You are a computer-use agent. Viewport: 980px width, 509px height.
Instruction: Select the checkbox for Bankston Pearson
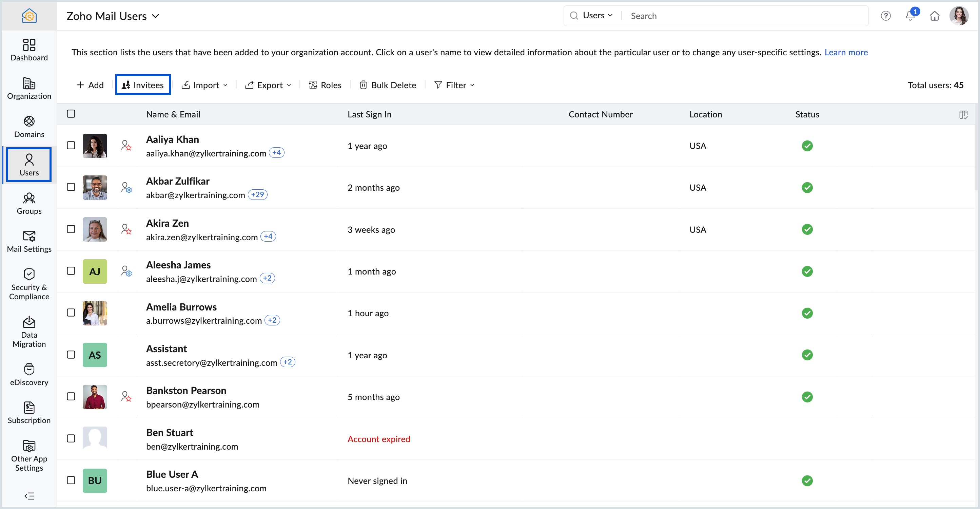click(71, 397)
